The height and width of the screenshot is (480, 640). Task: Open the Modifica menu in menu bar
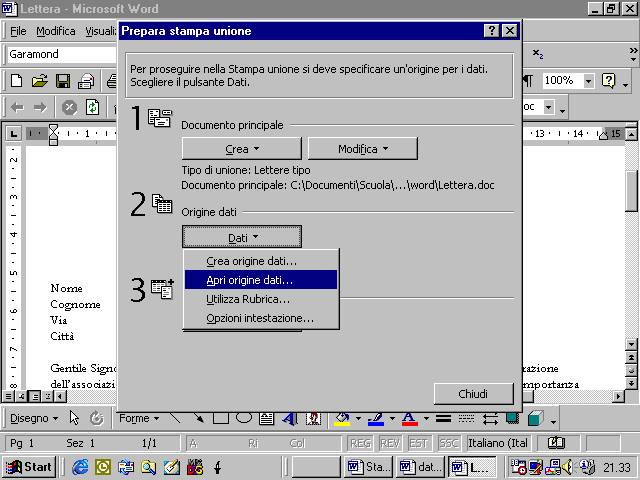(x=56, y=31)
